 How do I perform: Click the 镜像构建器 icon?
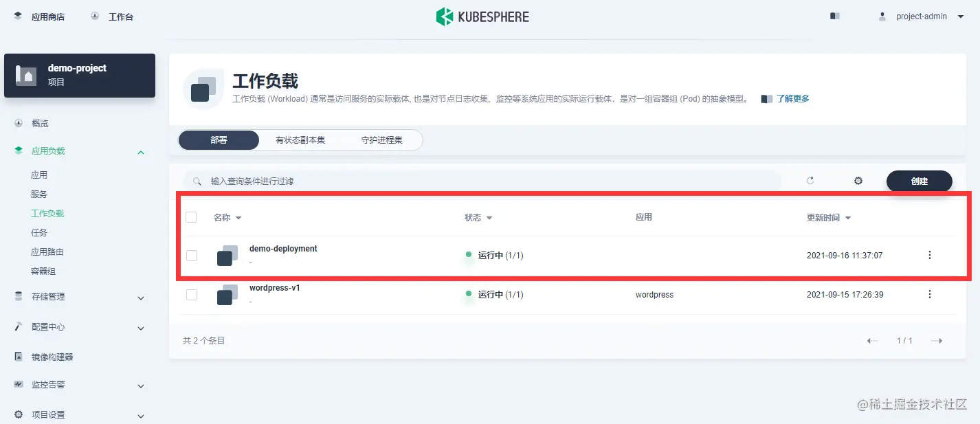coord(19,357)
